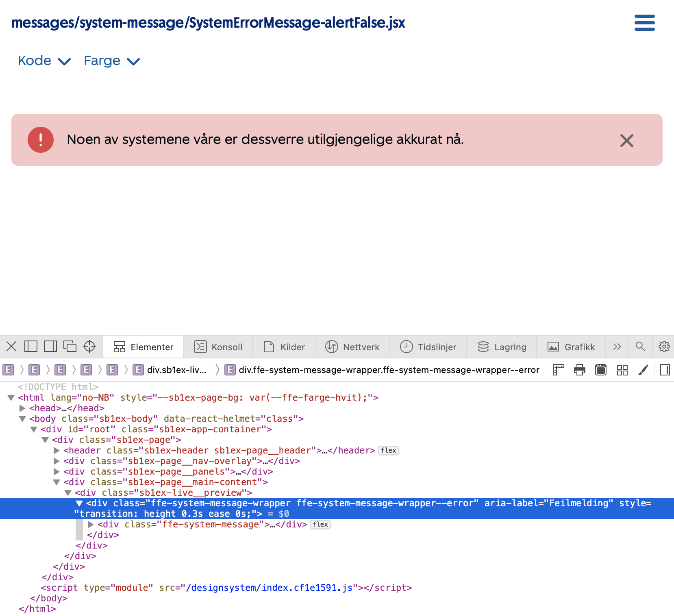The width and height of the screenshot is (674, 616).
Task: Open the Nettverk tab
Action: point(352,347)
